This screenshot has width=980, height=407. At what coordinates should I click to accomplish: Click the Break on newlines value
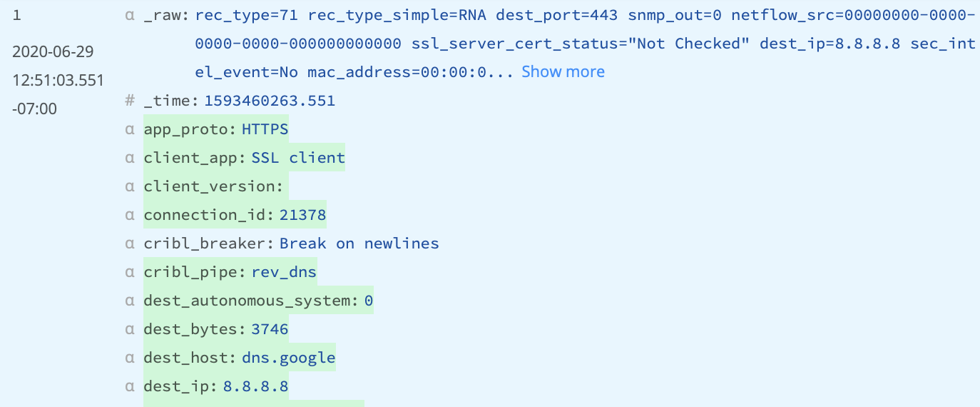pyautogui.click(x=359, y=243)
